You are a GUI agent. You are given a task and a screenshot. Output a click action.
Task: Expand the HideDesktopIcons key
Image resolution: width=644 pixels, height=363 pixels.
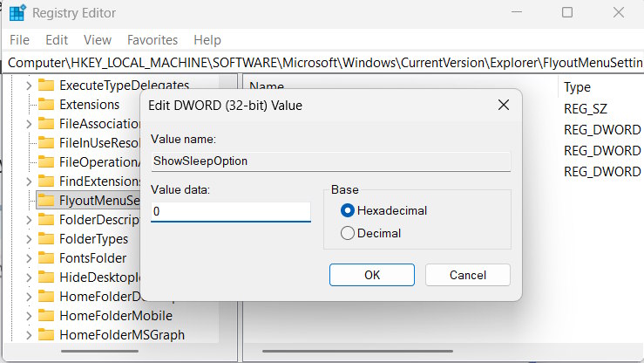pyautogui.click(x=29, y=277)
